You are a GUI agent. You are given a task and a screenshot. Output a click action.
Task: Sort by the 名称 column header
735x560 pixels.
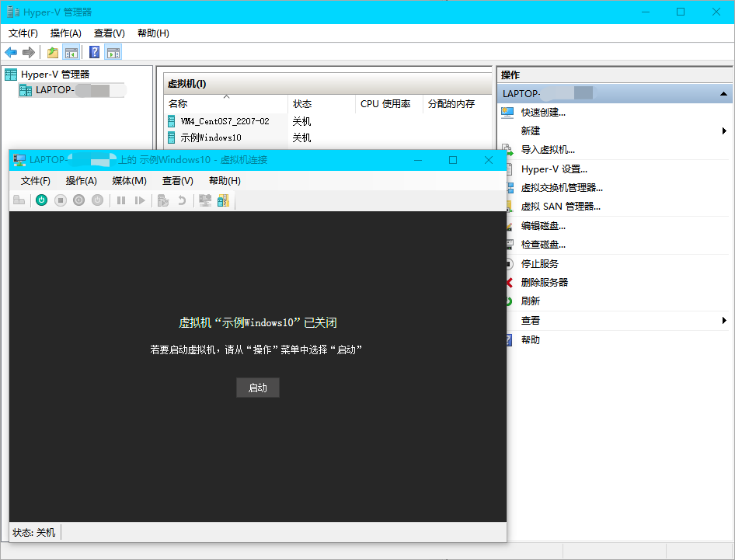pos(226,104)
